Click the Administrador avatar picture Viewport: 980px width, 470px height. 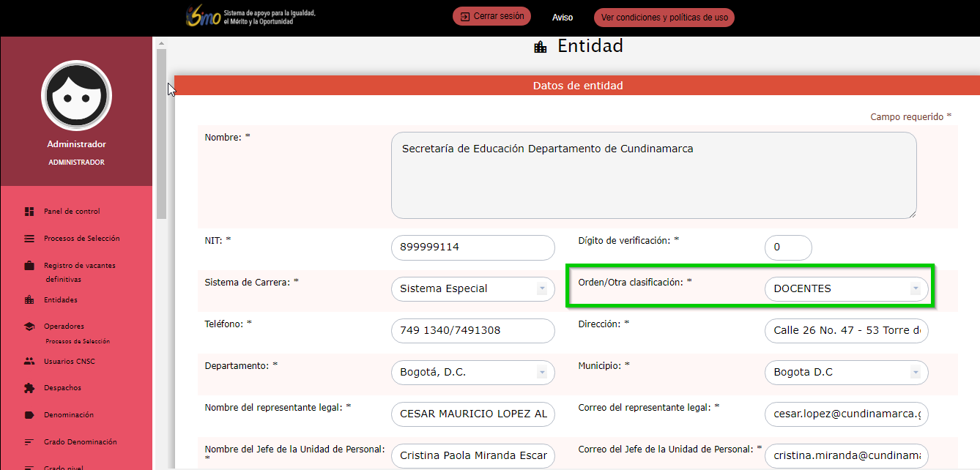tap(76, 95)
